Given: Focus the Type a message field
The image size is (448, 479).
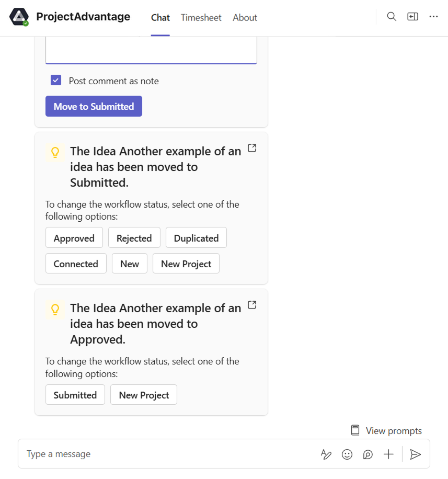Looking at the screenshot, I should click(167, 454).
